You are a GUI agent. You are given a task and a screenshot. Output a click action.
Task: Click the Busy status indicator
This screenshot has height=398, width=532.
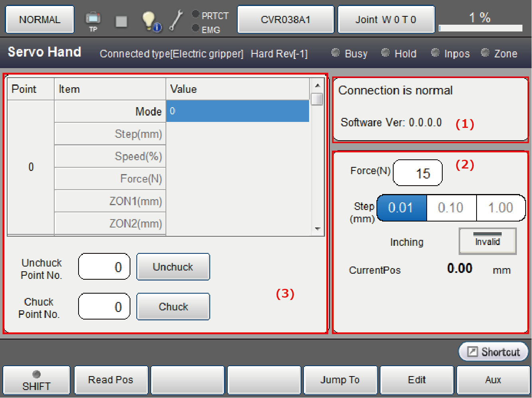[x=336, y=53]
